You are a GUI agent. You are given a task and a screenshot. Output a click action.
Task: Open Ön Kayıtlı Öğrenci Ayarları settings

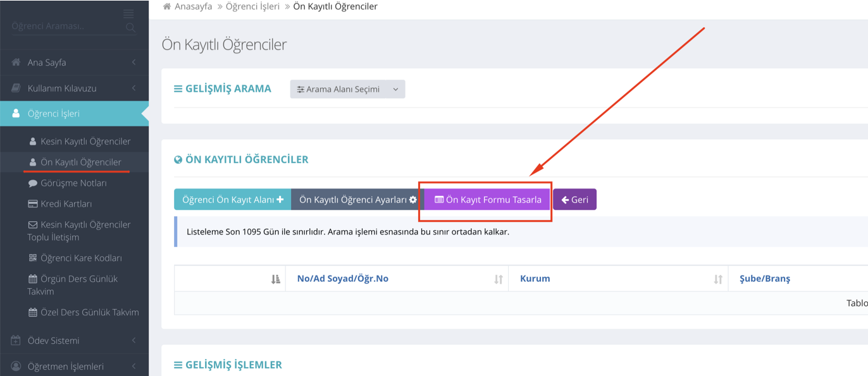[x=357, y=200]
